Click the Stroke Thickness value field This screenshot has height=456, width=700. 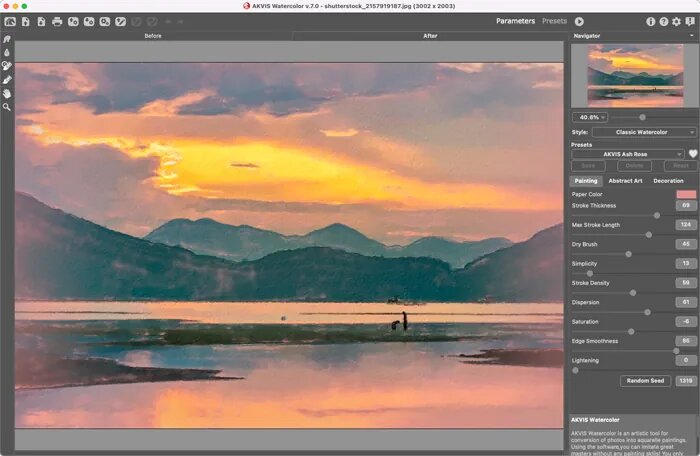point(685,205)
